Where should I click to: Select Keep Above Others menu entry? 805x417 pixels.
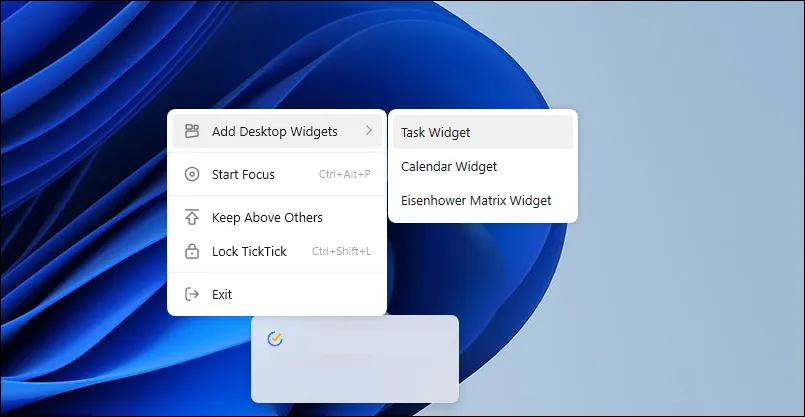277,217
